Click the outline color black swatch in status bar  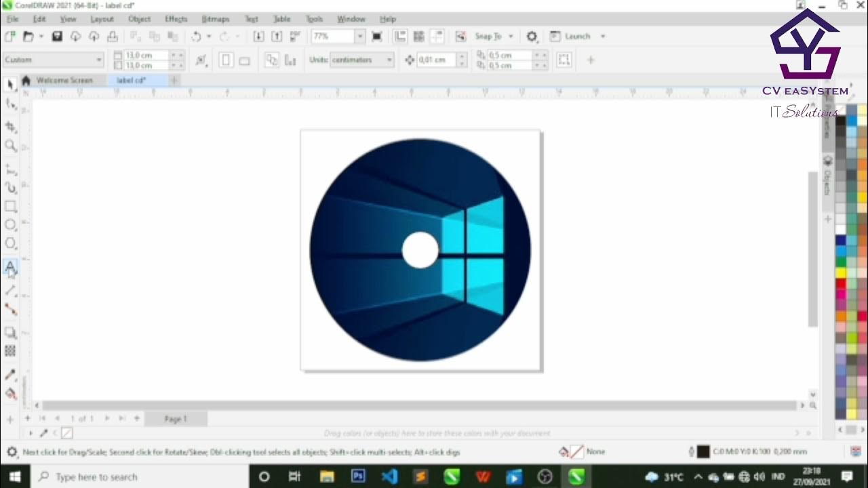tap(703, 451)
